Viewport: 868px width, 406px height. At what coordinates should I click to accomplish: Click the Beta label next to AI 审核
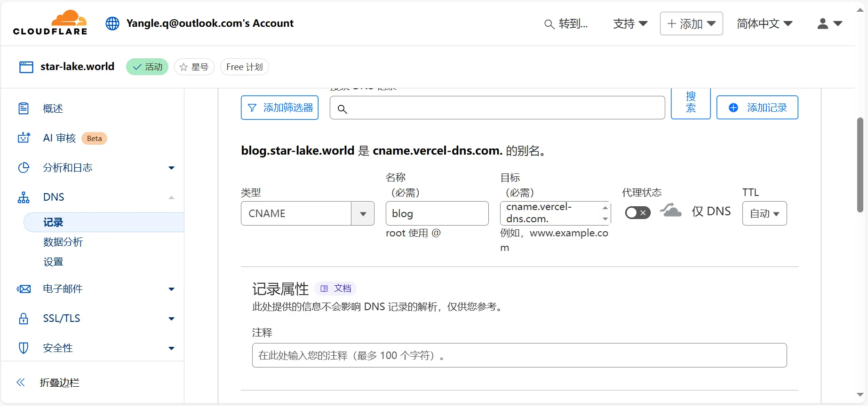[x=94, y=138]
